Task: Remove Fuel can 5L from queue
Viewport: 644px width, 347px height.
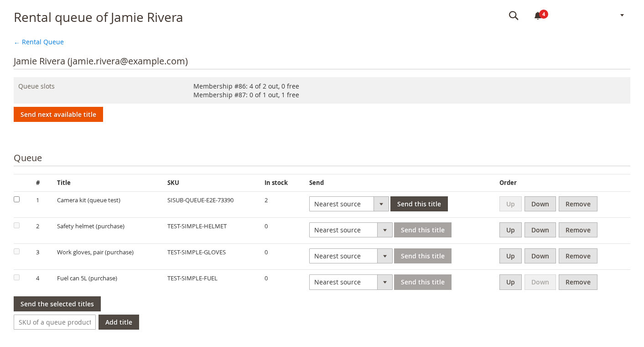Action: coord(578,282)
